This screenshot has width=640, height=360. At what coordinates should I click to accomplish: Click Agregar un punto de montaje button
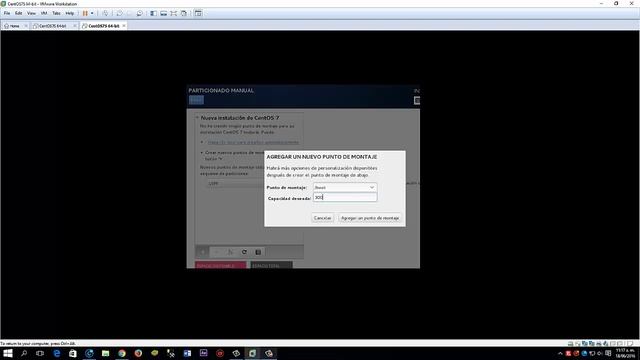pos(370,218)
